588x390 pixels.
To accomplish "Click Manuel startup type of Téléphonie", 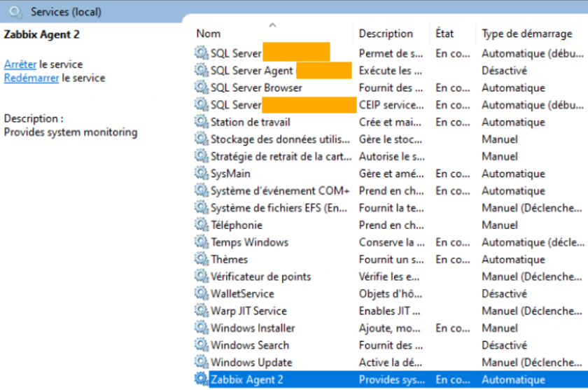I will (x=500, y=225).
